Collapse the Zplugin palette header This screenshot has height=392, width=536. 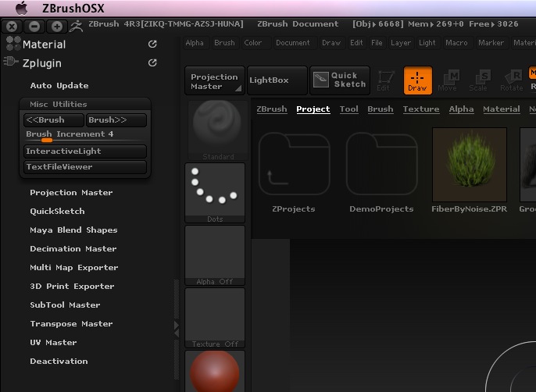(x=42, y=63)
